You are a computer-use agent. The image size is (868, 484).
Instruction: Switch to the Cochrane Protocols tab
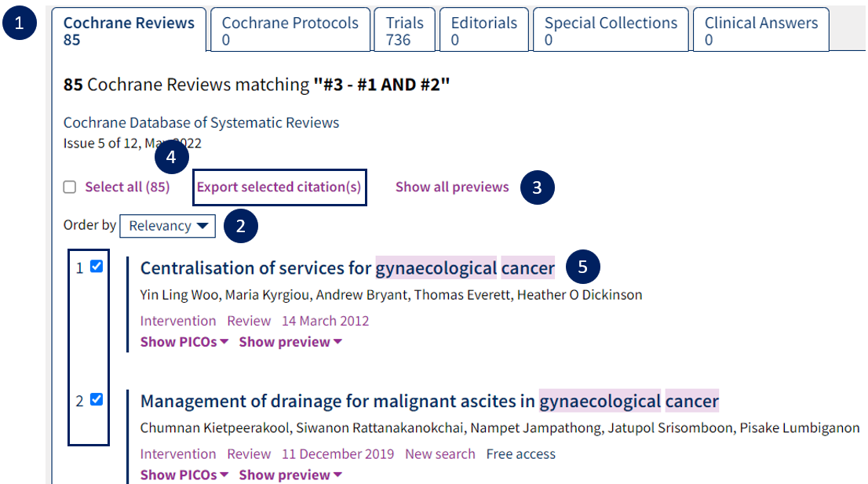pyautogui.click(x=290, y=30)
